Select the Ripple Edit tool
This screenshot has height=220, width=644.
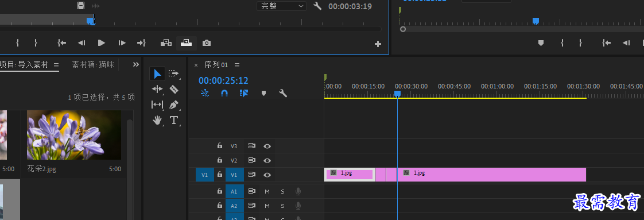157,89
